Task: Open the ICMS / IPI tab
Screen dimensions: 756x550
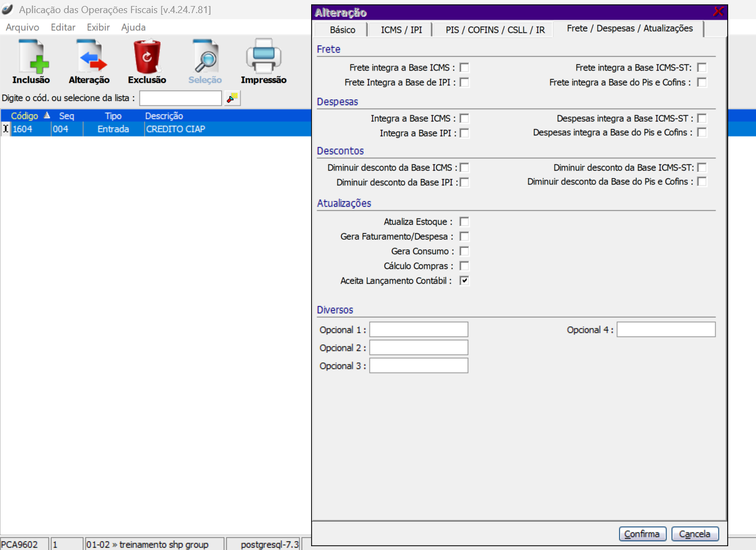Action: (401, 29)
